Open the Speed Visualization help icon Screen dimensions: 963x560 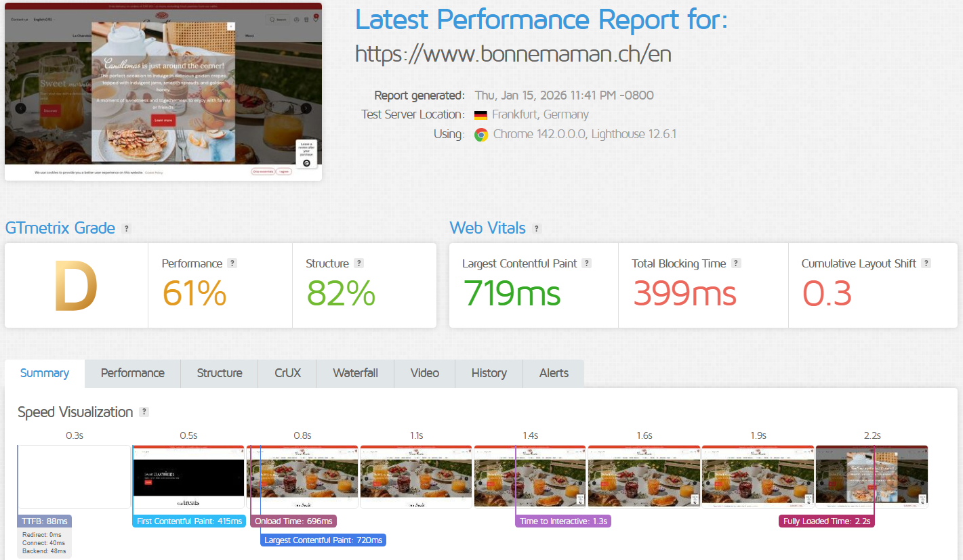(x=144, y=412)
